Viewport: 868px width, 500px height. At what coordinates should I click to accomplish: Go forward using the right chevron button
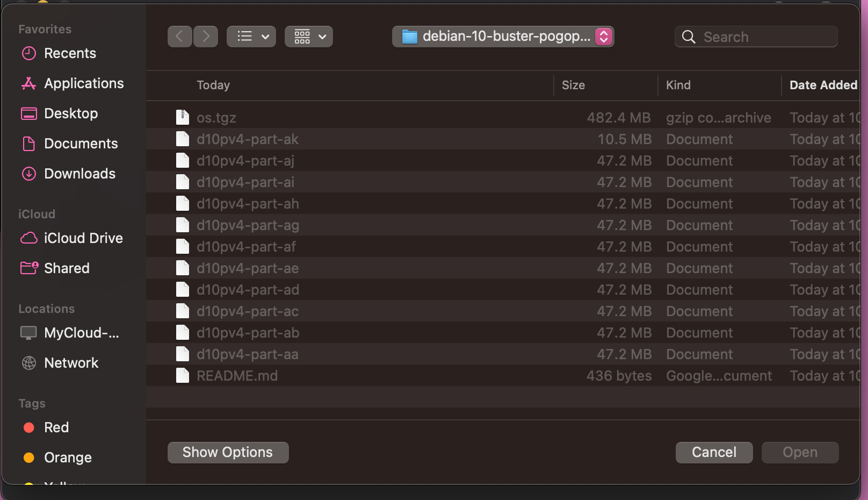tap(206, 37)
